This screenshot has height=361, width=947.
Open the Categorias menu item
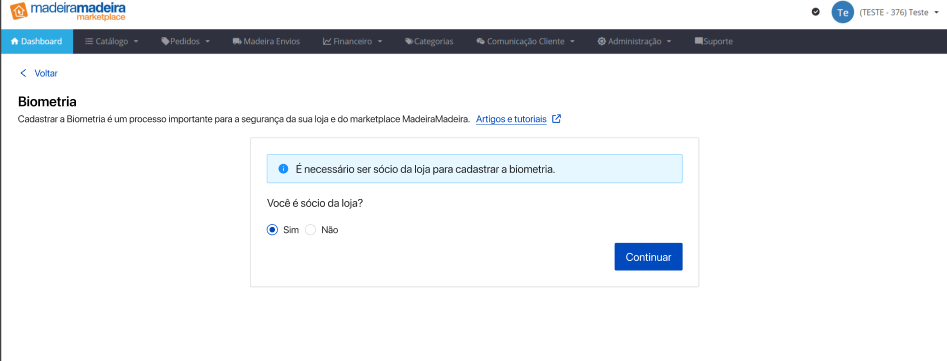coord(429,42)
